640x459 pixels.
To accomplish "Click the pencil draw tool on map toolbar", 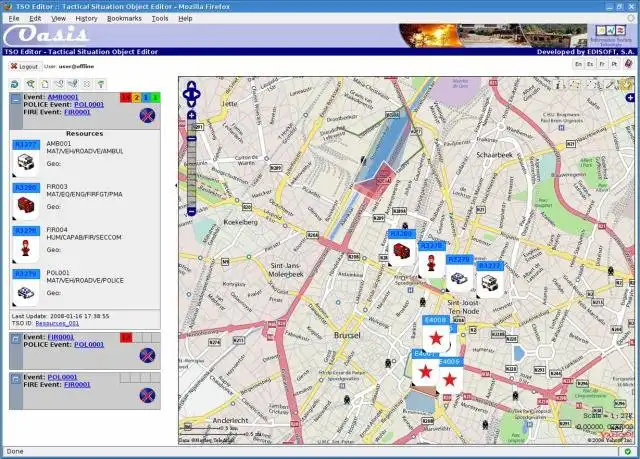I will (x=609, y=84).
